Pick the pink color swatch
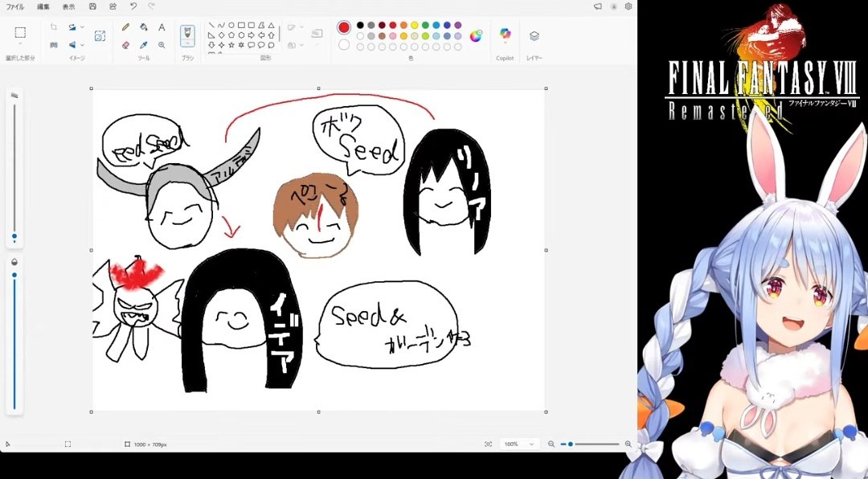This screenshot has width=868, height=479. pyautogui.click(x=393, y=36)
